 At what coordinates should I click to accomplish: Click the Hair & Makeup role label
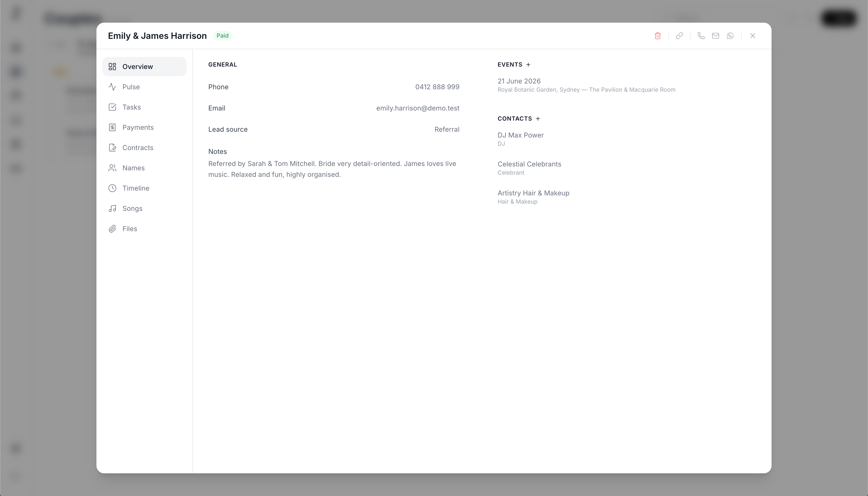(x=517, y=202)
